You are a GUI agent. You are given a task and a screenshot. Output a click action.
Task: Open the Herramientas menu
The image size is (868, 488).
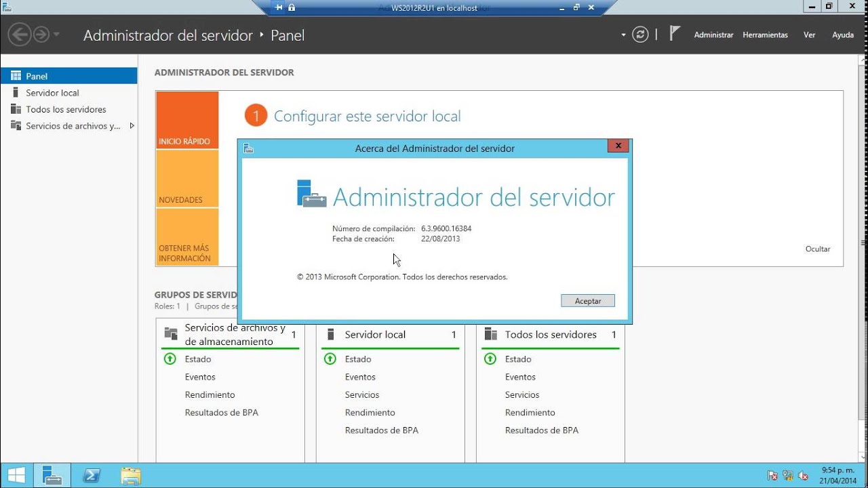(x=765, y=35)
